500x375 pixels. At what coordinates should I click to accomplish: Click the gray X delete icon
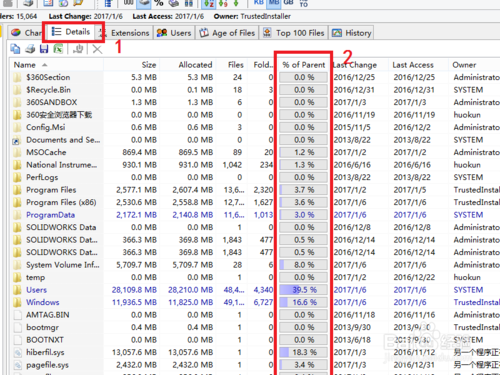(x=97, y=49)
